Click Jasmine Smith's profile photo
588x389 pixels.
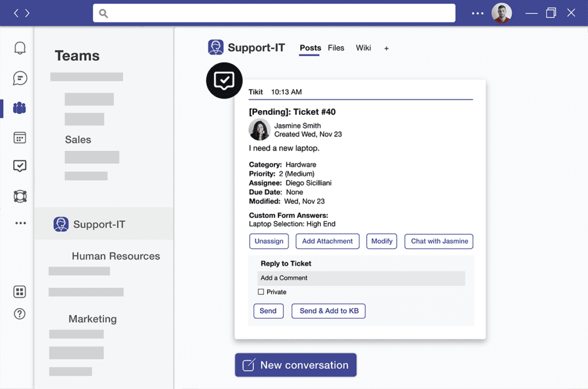tap(260, 129)
